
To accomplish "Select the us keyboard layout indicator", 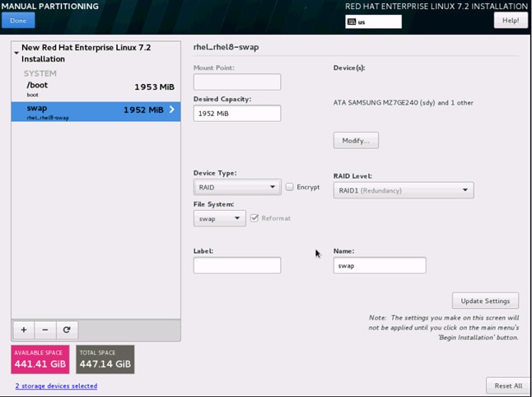I will coord(373,21).
